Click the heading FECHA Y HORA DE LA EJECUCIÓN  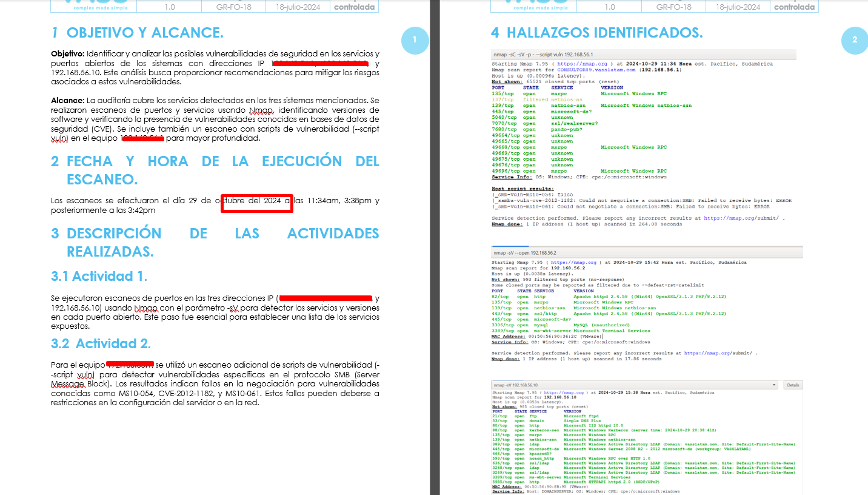(215, 170)
